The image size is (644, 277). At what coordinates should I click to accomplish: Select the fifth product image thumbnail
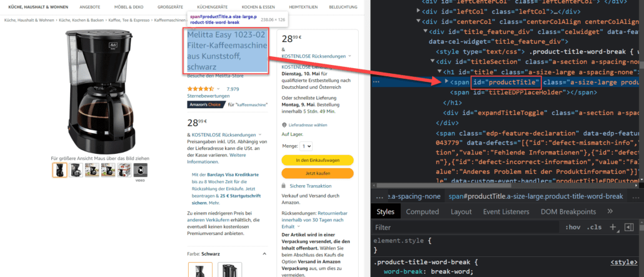[124, 169]
